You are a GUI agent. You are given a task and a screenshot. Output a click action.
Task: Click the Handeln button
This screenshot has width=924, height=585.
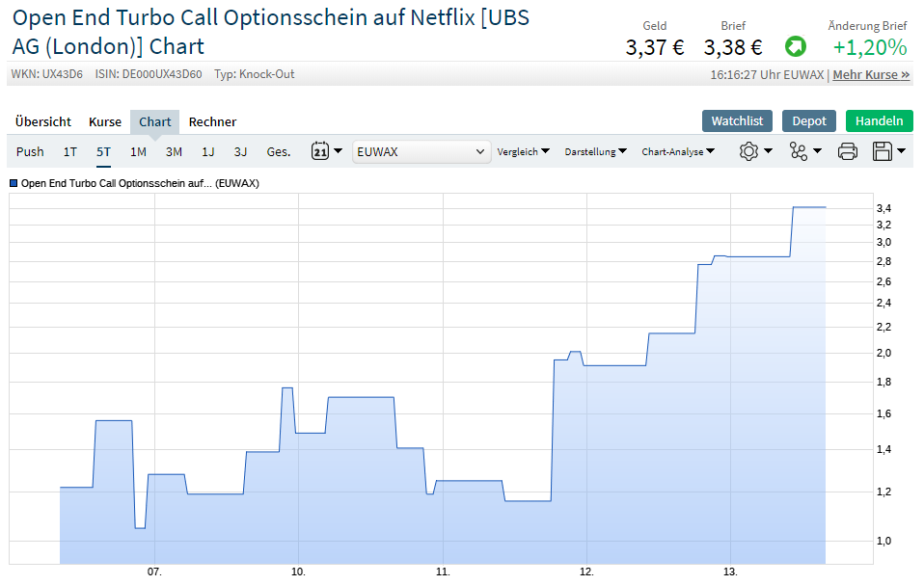tap(879, 120)
